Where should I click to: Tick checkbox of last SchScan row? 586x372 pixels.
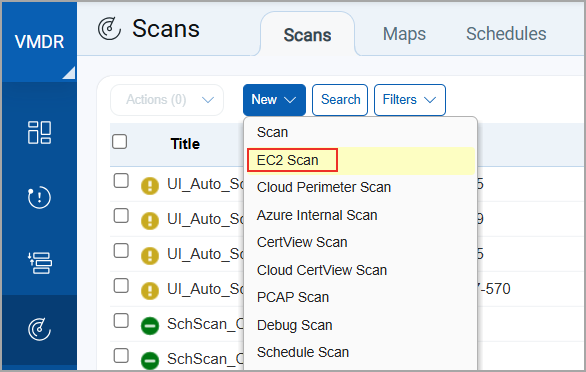[x=121, y=356]
